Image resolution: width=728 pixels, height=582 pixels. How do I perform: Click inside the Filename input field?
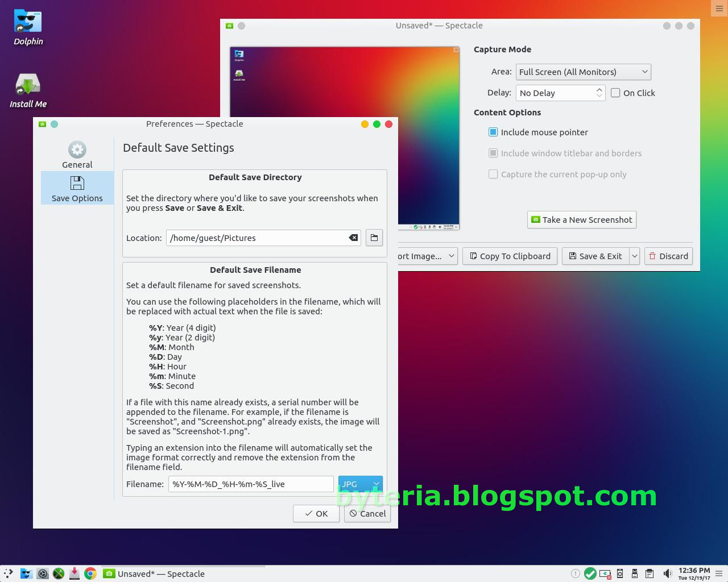tap(250, 484)
